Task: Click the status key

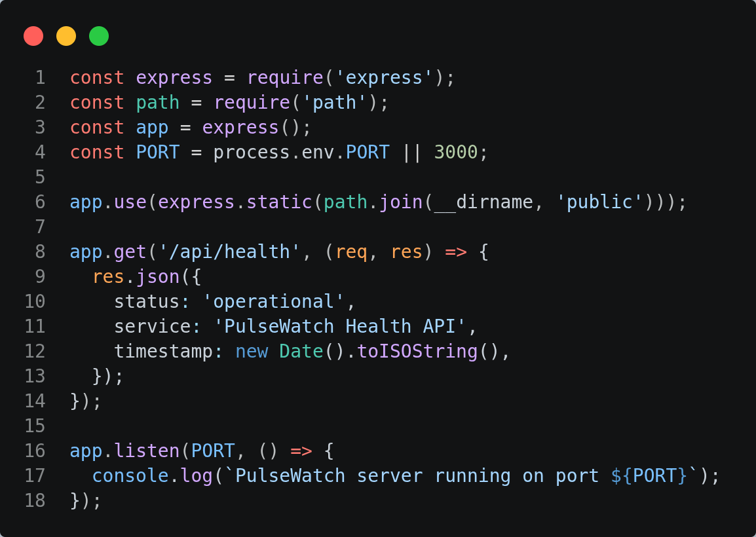Action: [x=147, y=302]
